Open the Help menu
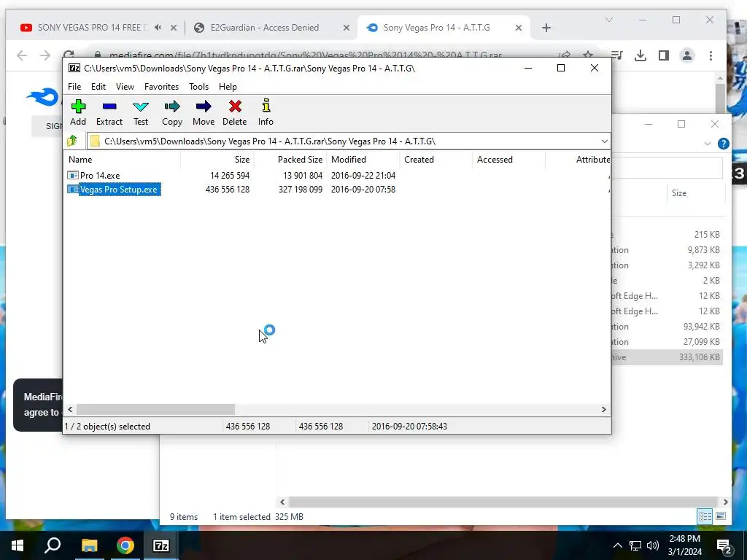Screen dimensions: 747x560 [228, 87]
